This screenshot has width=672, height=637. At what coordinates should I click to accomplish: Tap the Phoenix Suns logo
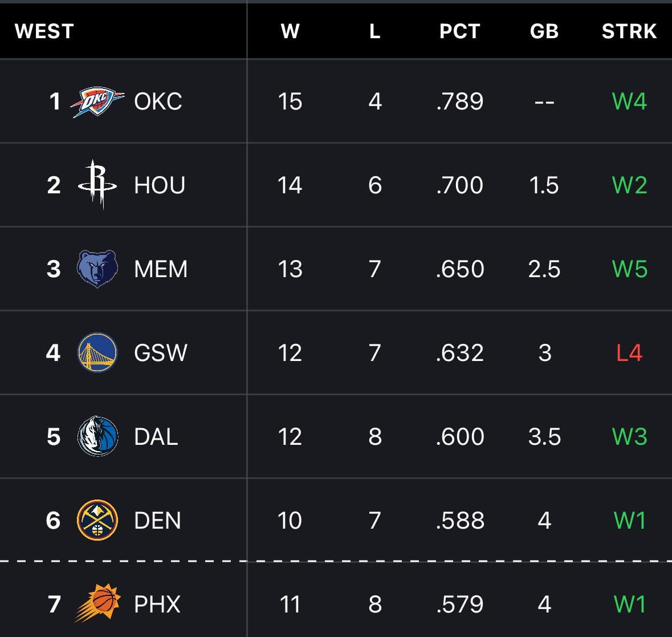pos(97,603)
